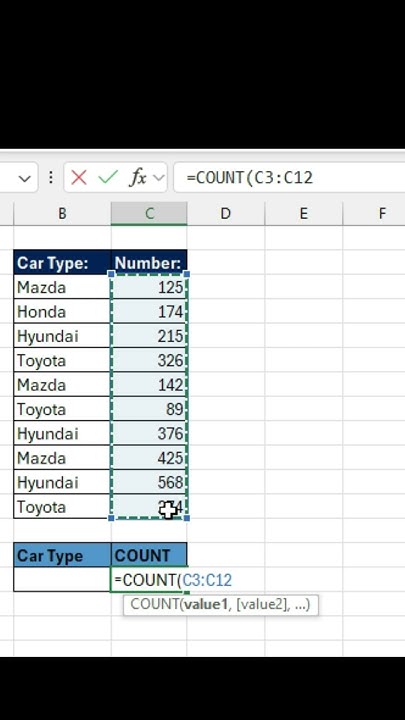Confirm formula with the green checkmark

point(108,177)
